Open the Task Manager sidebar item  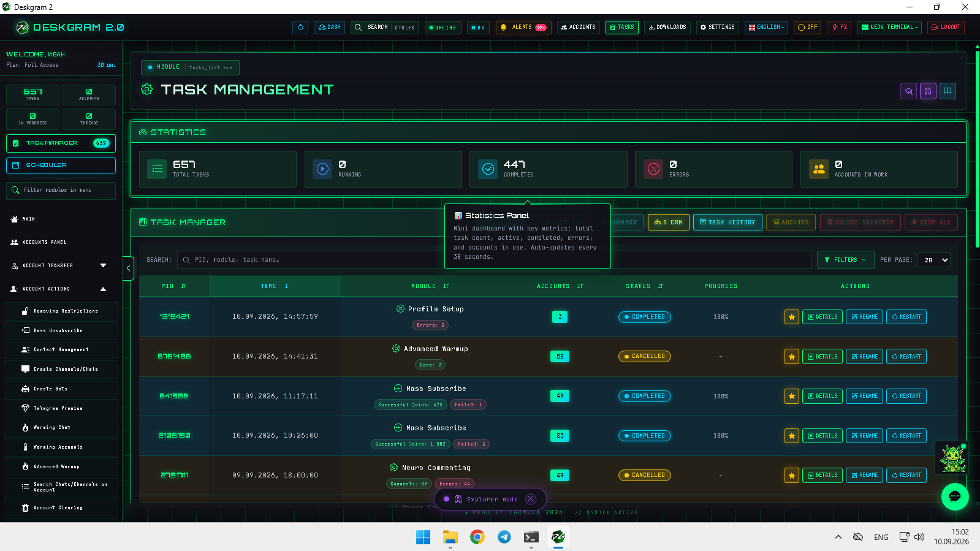coord(61,143)
